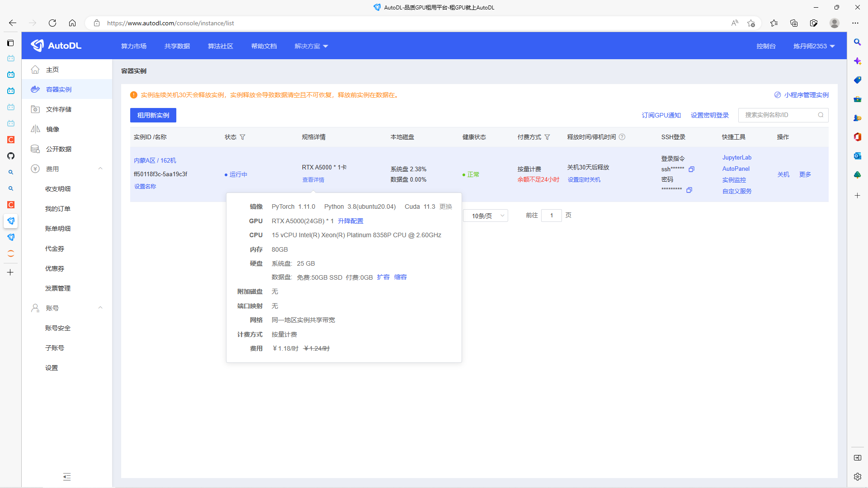Open 算法社区 in top navigation
Screen dimensions: 868x488
(221, 46)
